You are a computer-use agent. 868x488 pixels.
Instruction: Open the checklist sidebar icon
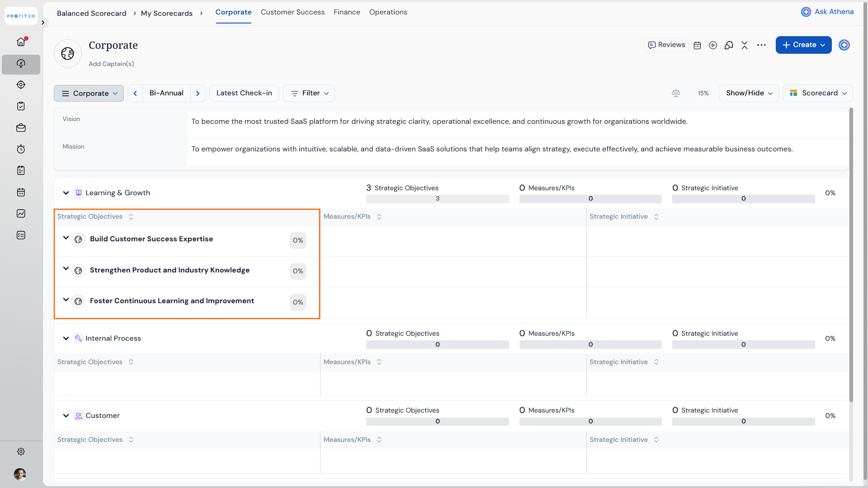21,235
